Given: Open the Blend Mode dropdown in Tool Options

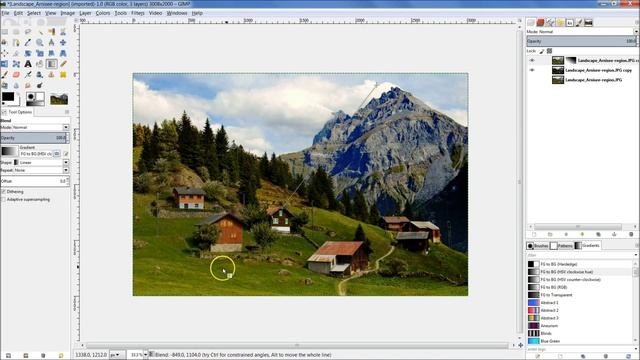Looking at the screenshot, I should (66, 127).
